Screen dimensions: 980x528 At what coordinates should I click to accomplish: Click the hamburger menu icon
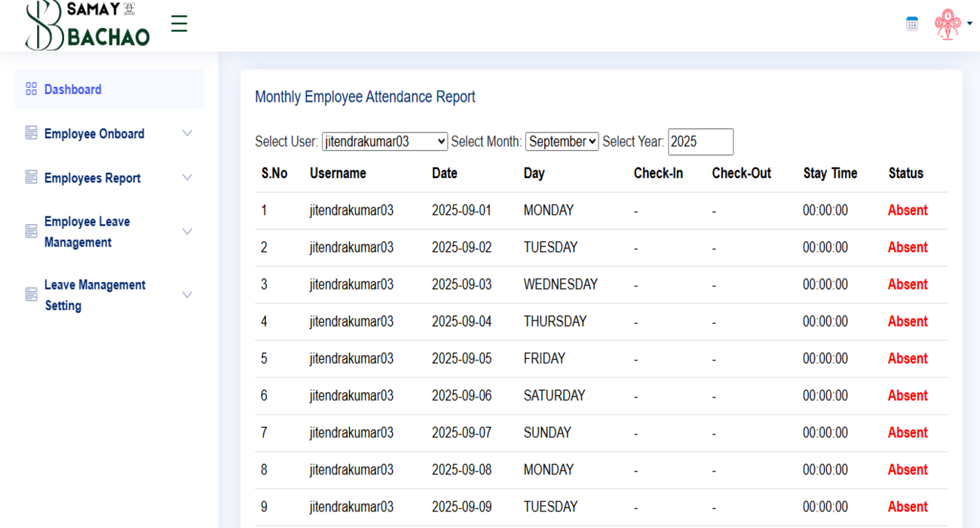[x=179, y=23]
